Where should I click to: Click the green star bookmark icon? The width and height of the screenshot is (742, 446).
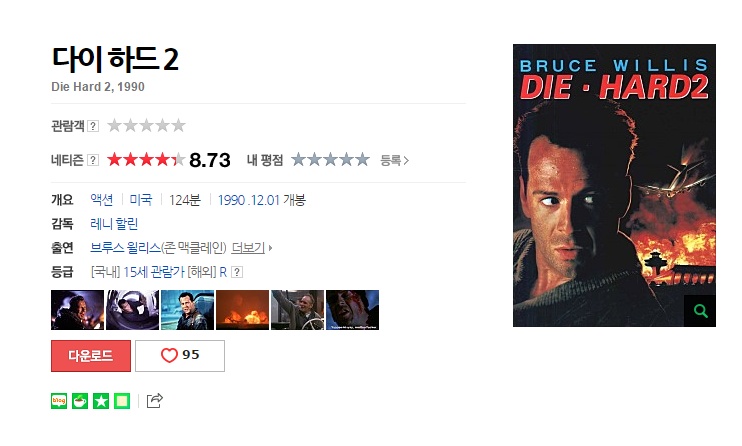101,401
